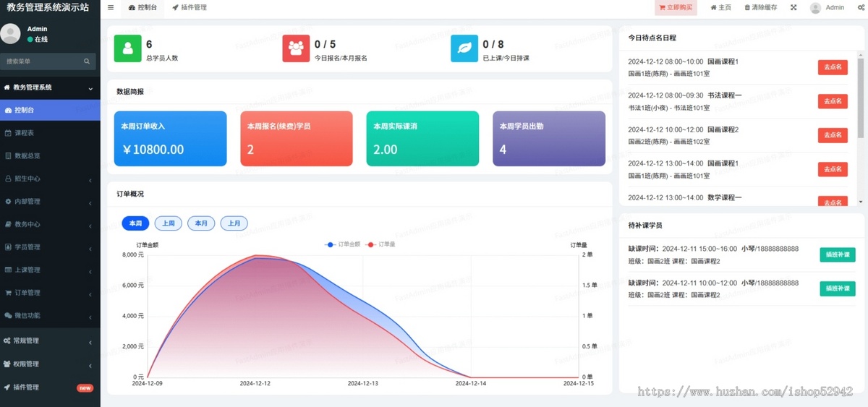Click the site title 教务管理系统演示站
Screen dimensions: 868x407
pos(48,7)
